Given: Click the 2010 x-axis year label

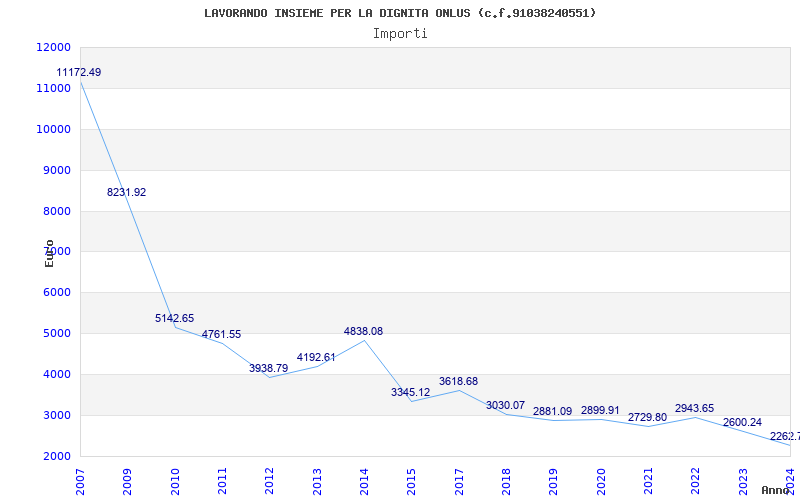Looking at the screenshot, I should [175, 482].
